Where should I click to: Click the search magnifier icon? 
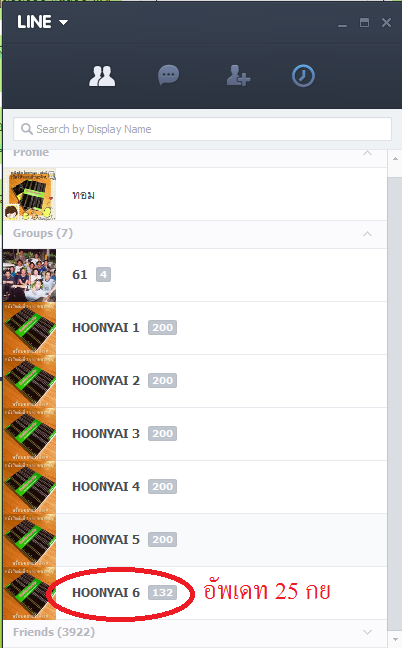click(27, 129)
